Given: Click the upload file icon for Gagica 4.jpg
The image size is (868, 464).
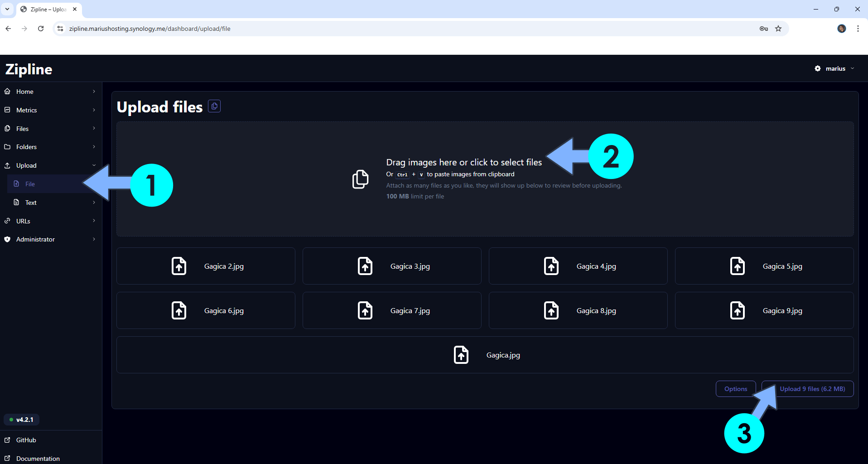Looking at the screenshot, I should 551,266.
